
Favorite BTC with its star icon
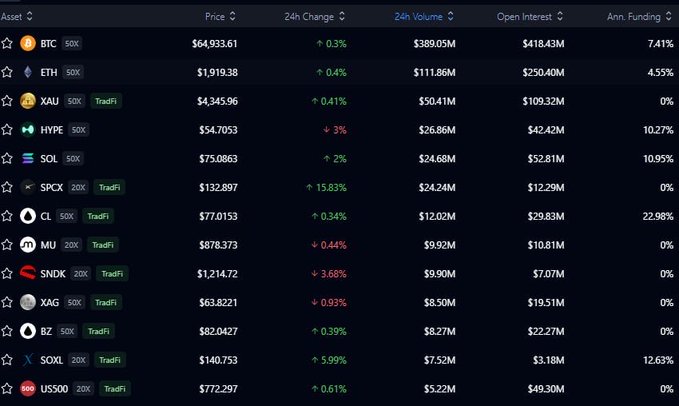pyautogui.click(x=7, y=43)
